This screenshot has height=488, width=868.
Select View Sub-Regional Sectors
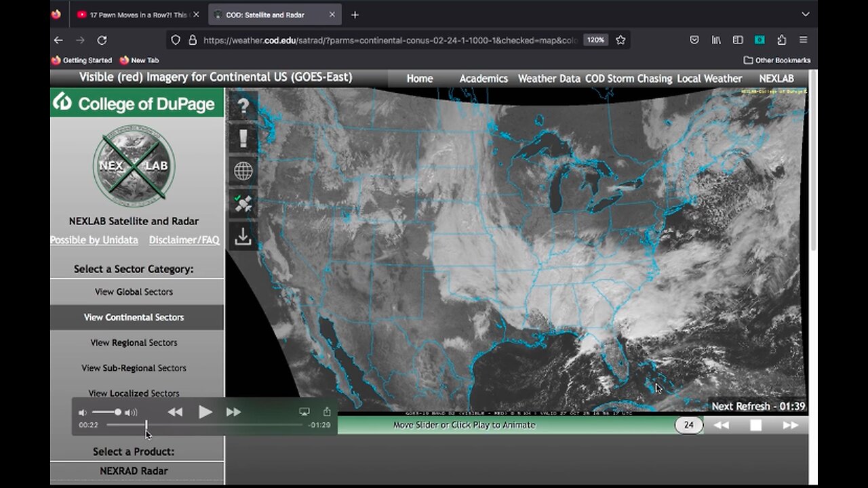tap(137, 368)
